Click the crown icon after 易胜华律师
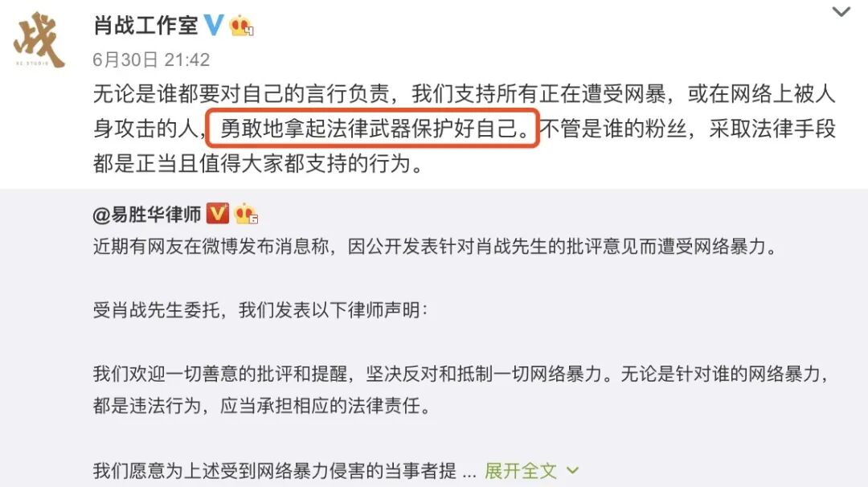This screenshot has width=868, height=487. (x=247, y=214)
